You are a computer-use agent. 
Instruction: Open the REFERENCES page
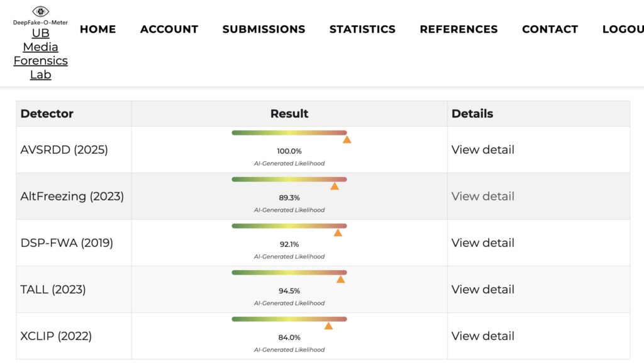coord(458,29)
